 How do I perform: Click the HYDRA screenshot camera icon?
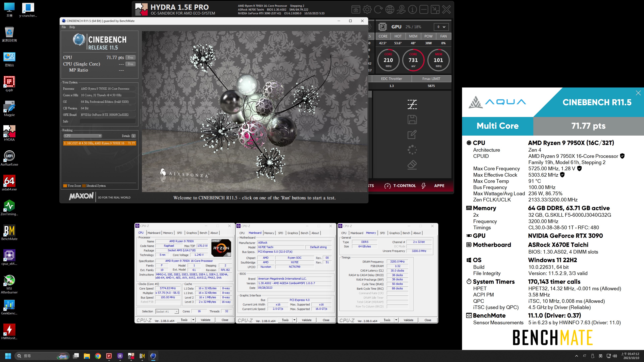pos(356,10)
